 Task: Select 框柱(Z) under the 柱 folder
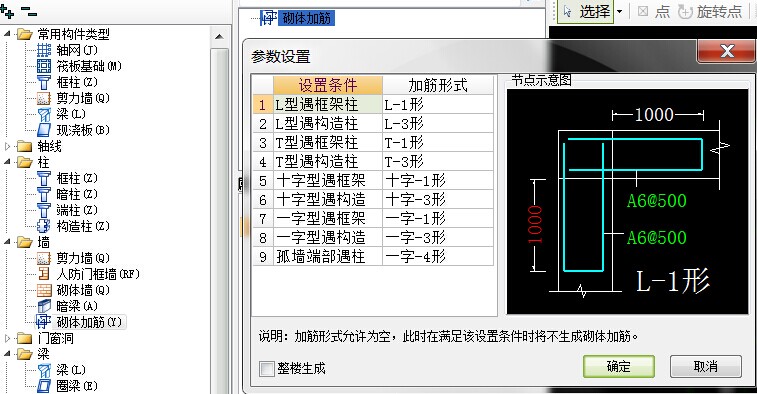[77, 178]
